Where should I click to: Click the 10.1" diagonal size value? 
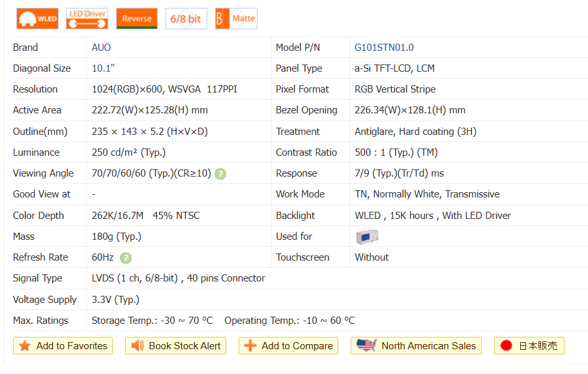pyautogui.click(x=103, y=68)
